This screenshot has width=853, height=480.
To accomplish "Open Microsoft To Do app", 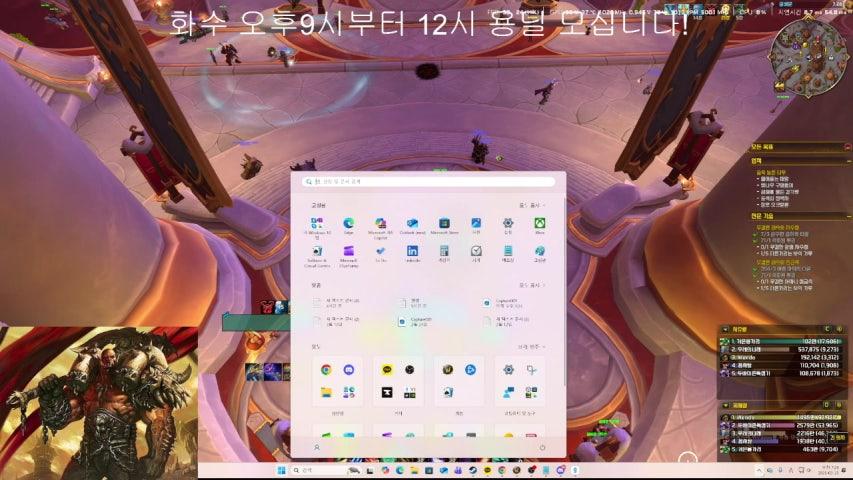I will [381, 252].
